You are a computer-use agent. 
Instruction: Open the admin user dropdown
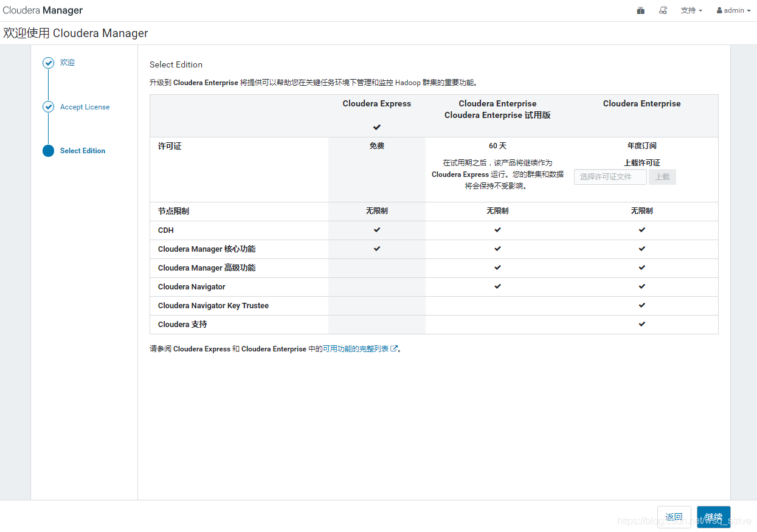(735, 10)
